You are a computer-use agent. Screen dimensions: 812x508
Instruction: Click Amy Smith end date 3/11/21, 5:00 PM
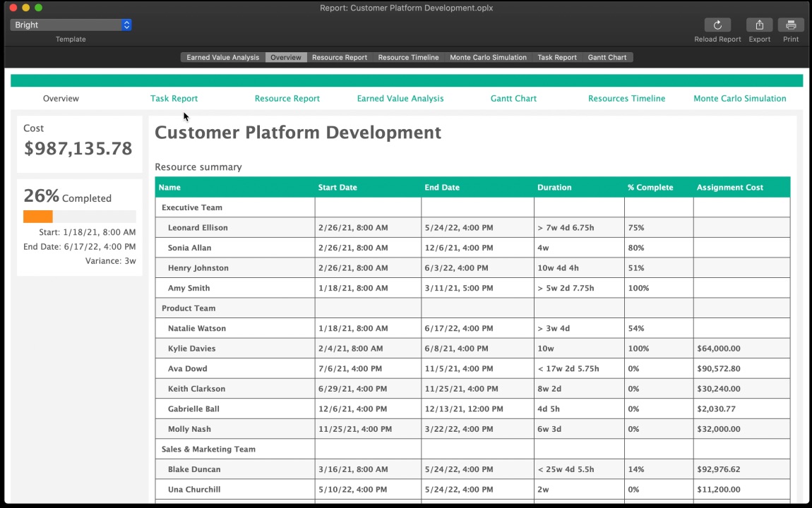(x=459, y=288)
